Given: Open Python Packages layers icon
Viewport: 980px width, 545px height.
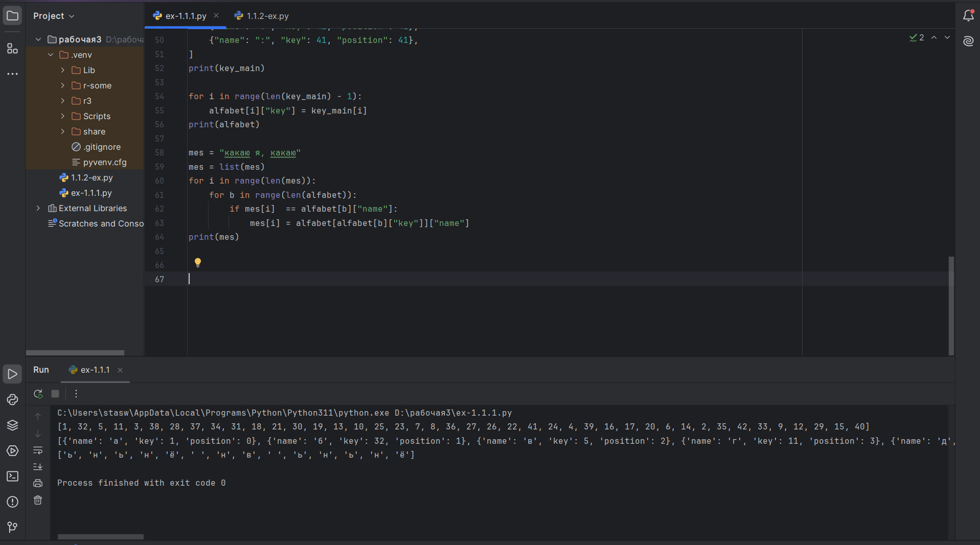Looking at the screenshot, I should tap(12, 425).
